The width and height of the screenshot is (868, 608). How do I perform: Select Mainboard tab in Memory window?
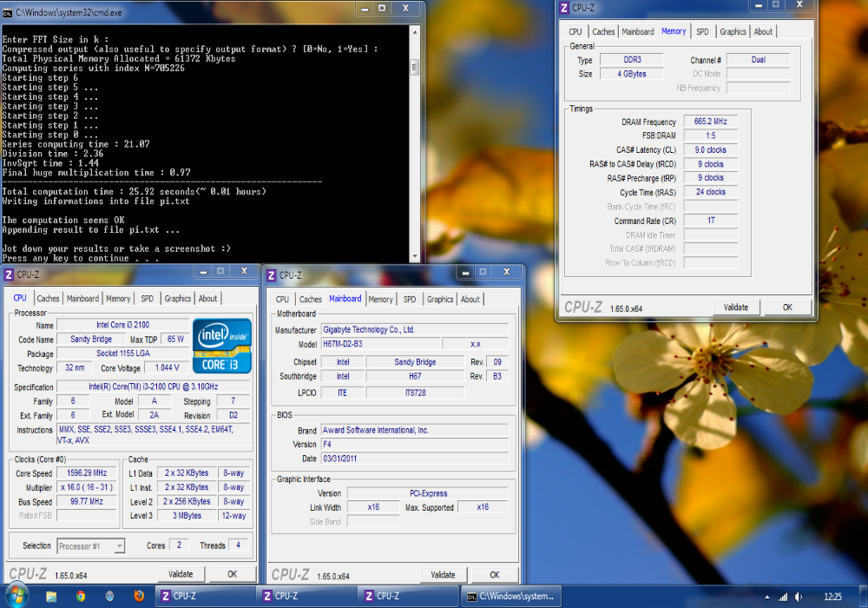[x=638, y=31]
